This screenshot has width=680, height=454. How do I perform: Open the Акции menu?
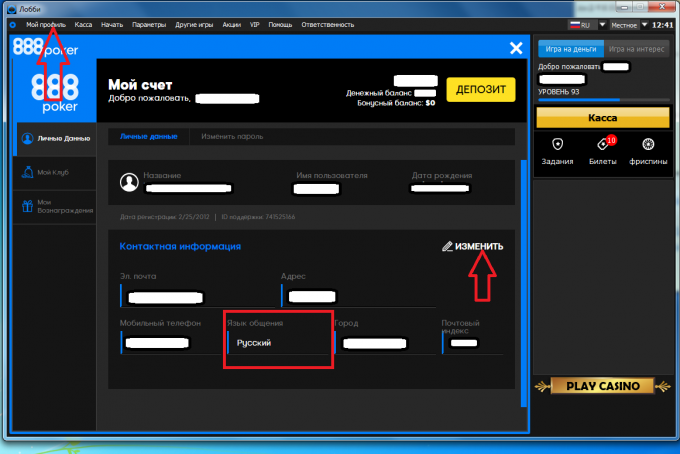[x=232, y=25]
